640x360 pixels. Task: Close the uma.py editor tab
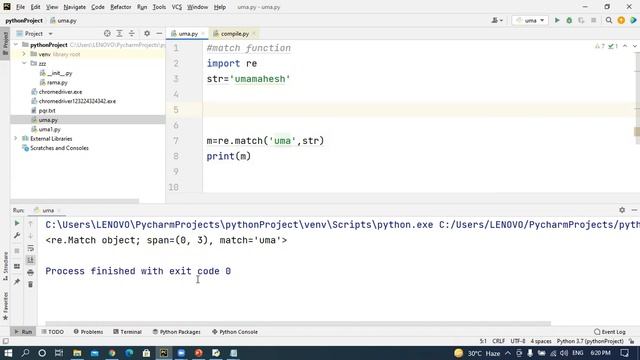[x=203, y=34]
